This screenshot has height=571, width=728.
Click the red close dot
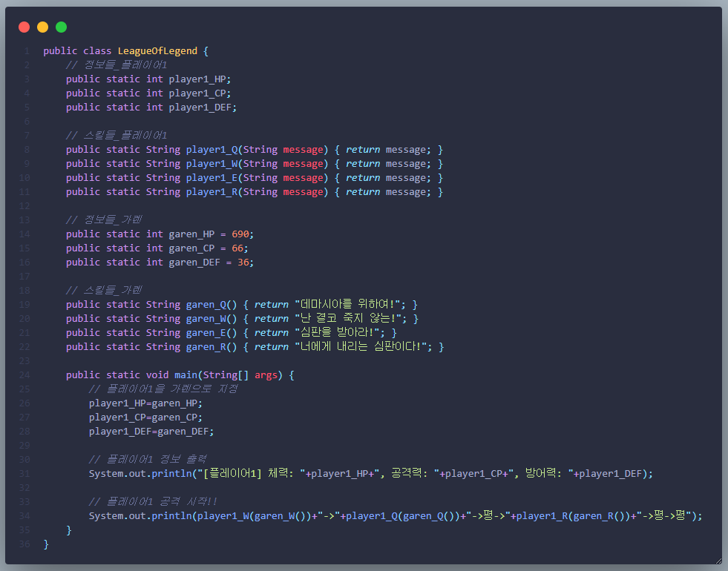tap(24, 27)
